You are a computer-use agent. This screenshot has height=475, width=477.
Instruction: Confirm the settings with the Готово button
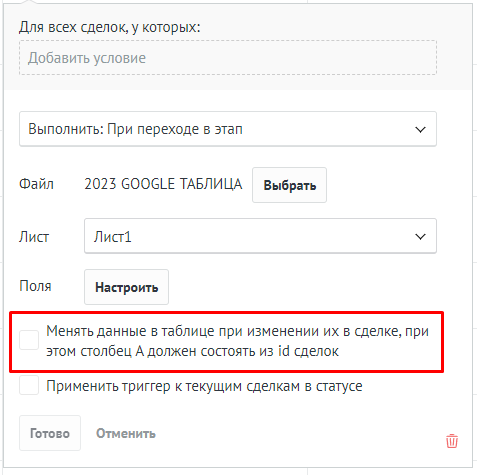pyautogui.click(x=50, y=433)
